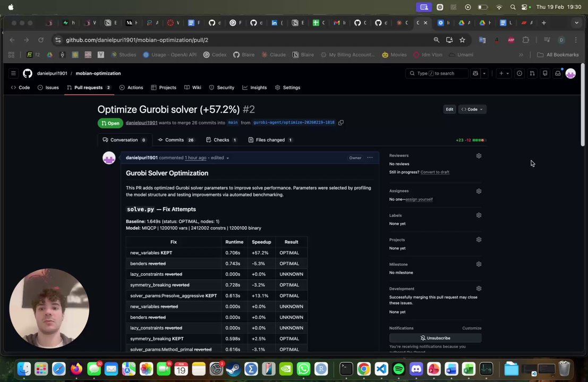
Task: Open the repository Settings tab
Action: point(287,88)
